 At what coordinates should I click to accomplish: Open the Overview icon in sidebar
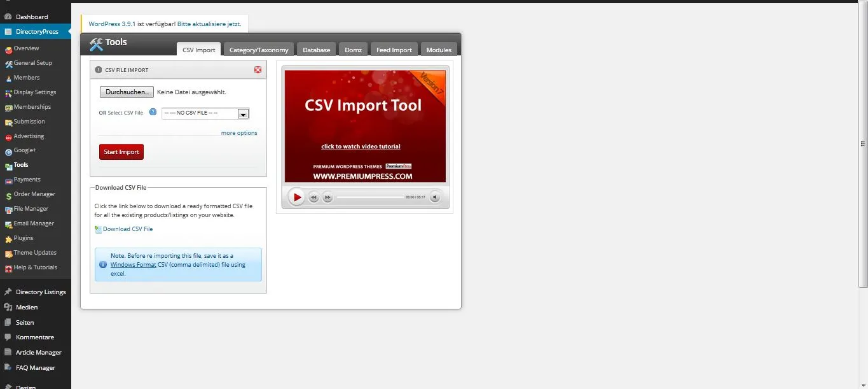[8, 49]
